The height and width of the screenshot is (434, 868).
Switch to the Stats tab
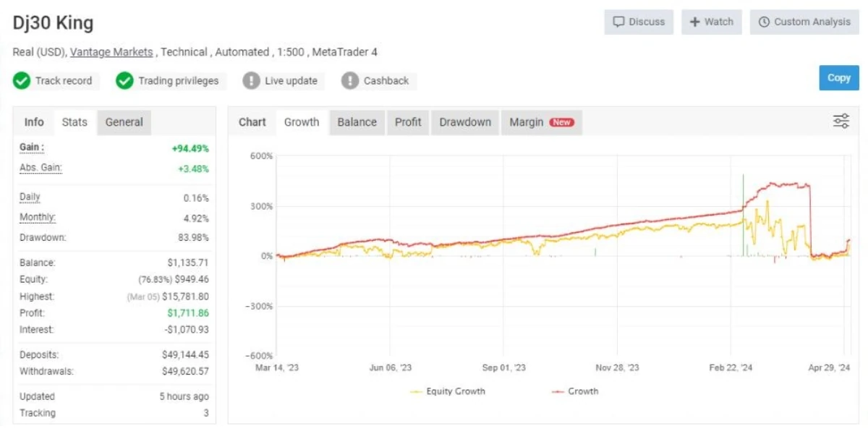click(x=75, y=122)
